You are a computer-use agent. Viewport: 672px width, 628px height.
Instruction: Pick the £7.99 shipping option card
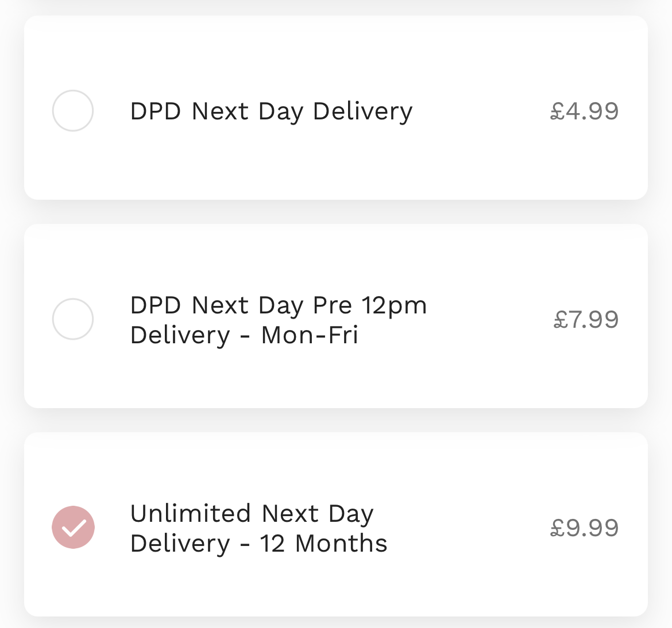[336, 373]
